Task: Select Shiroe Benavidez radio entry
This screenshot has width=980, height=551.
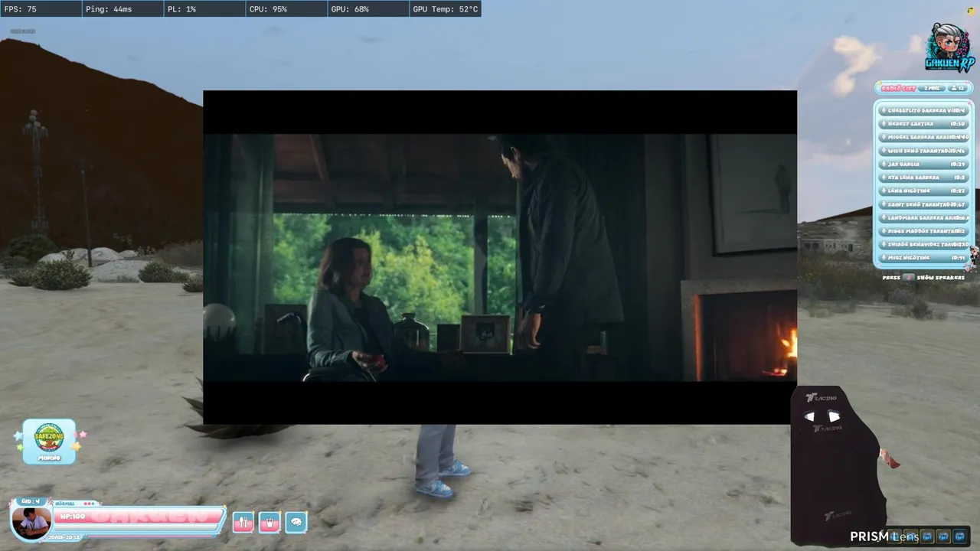Action: click(x=924, y=244)
